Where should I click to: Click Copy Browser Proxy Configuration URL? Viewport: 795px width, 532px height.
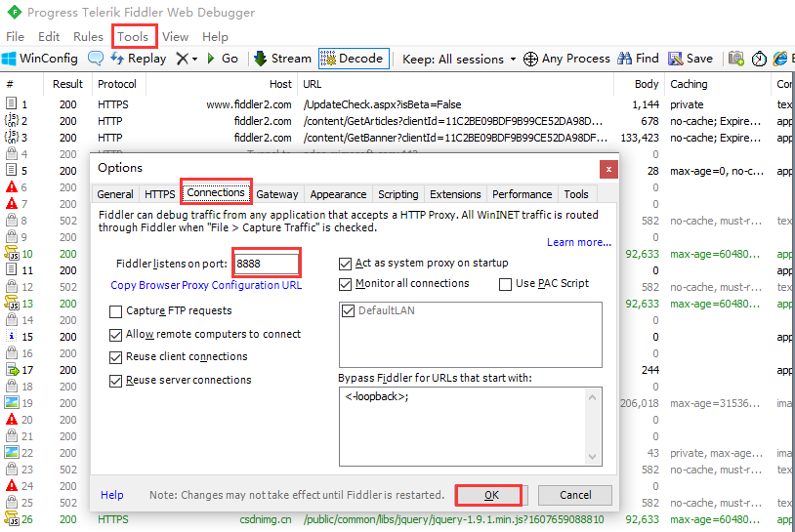206,285
